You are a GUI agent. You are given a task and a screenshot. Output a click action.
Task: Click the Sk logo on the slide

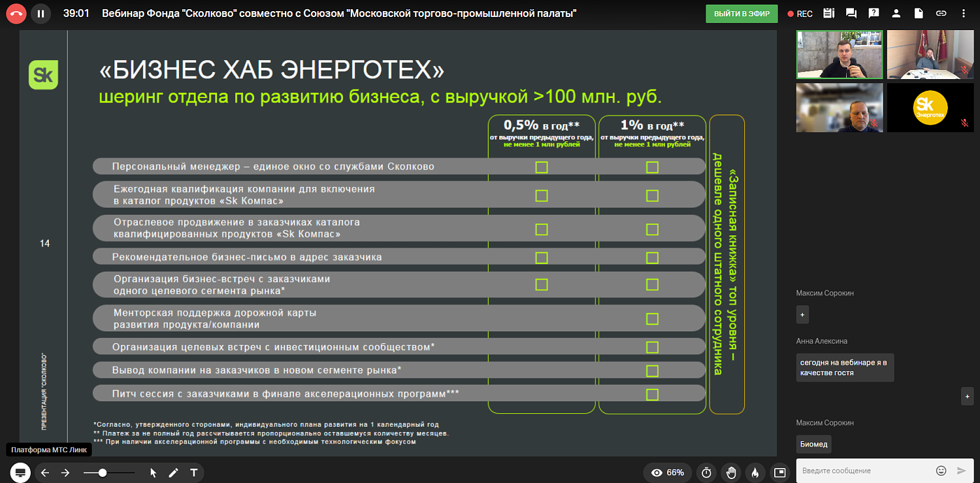43,75
